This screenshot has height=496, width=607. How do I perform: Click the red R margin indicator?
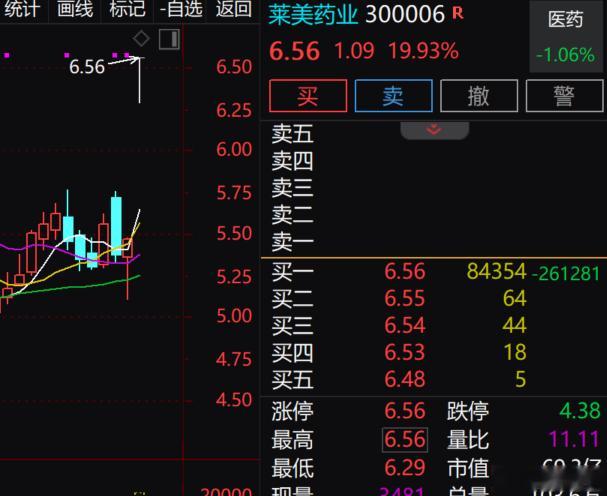pos(458,13)
